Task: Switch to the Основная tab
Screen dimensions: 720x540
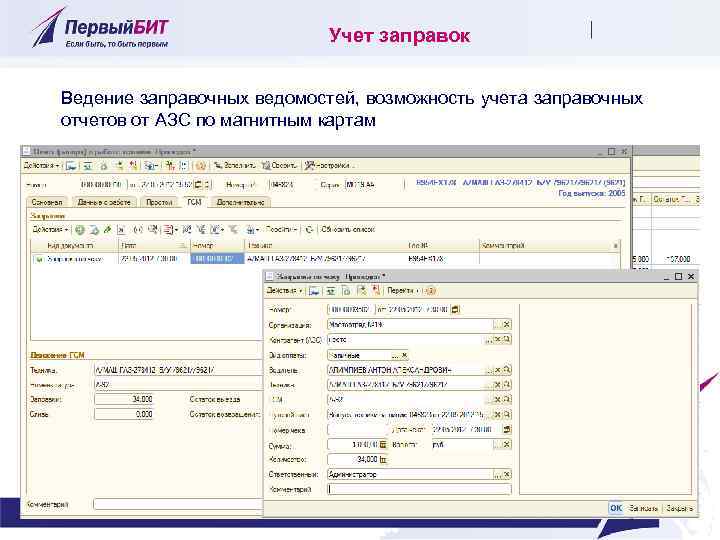Action: pyautogui.click(x=47, y=202)
